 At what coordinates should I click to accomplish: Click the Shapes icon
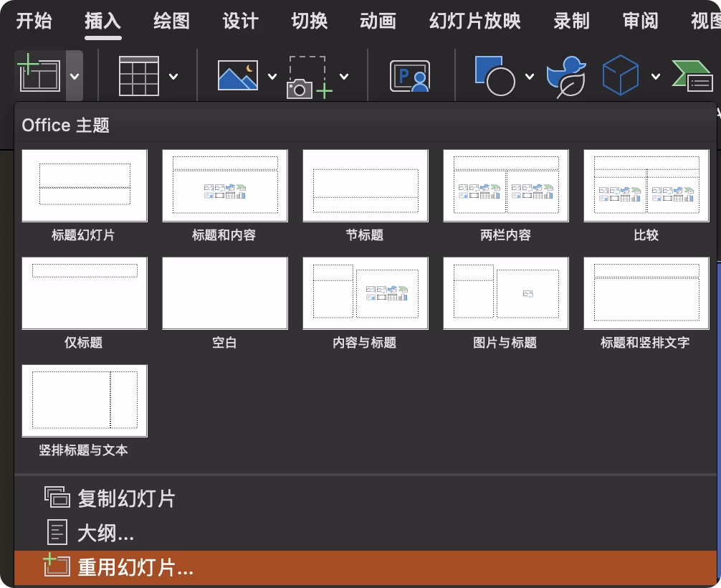pos(495,75)
